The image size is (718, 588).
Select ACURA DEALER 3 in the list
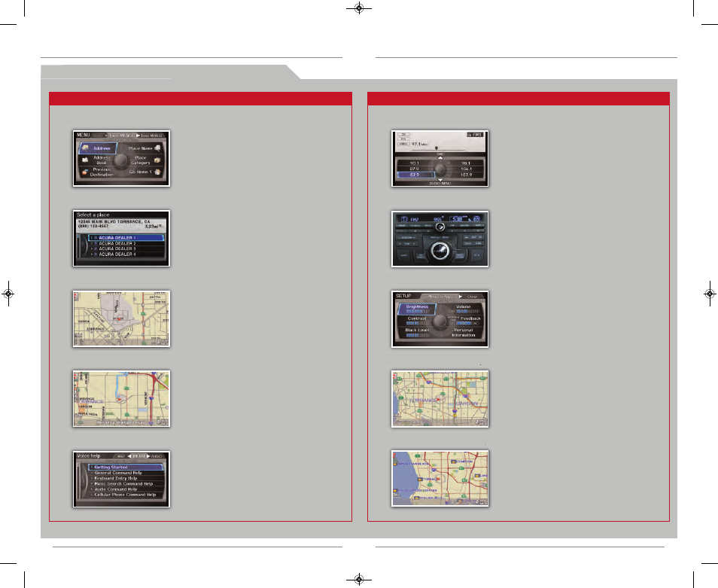126,248
